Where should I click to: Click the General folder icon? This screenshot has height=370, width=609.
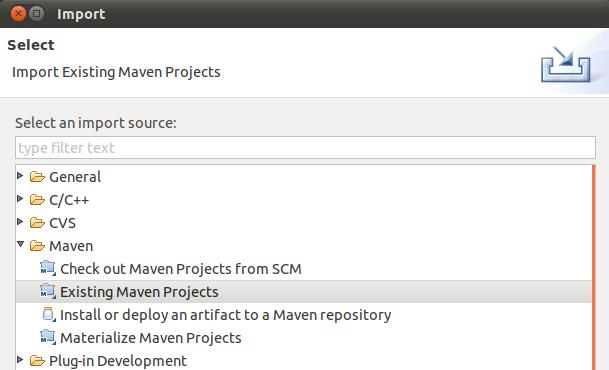(x=37, y=177)
